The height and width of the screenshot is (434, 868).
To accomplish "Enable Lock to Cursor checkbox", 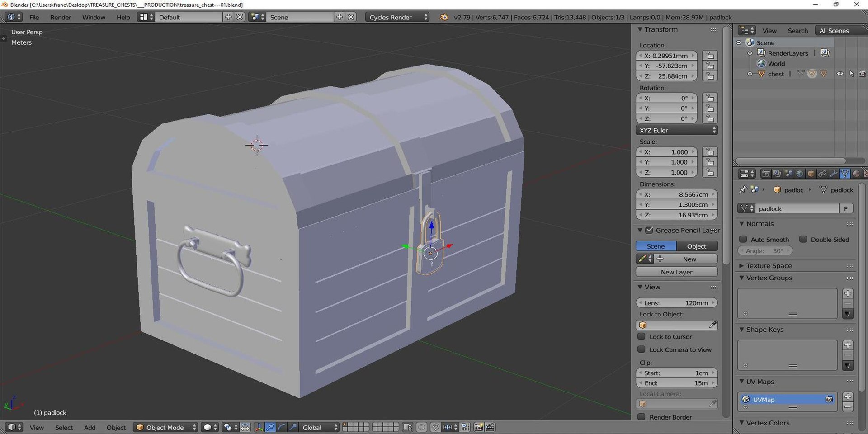I will click(x=641, y=336).
